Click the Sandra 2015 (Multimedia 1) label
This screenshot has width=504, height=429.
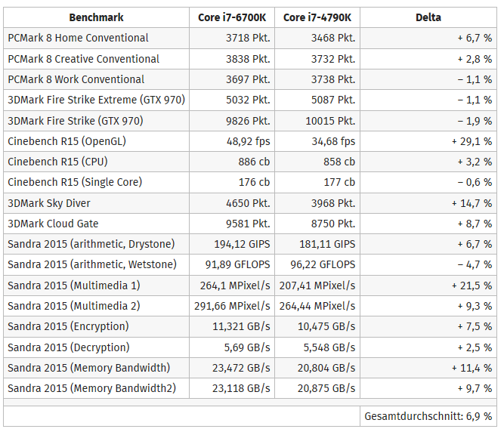click(73, 285)
